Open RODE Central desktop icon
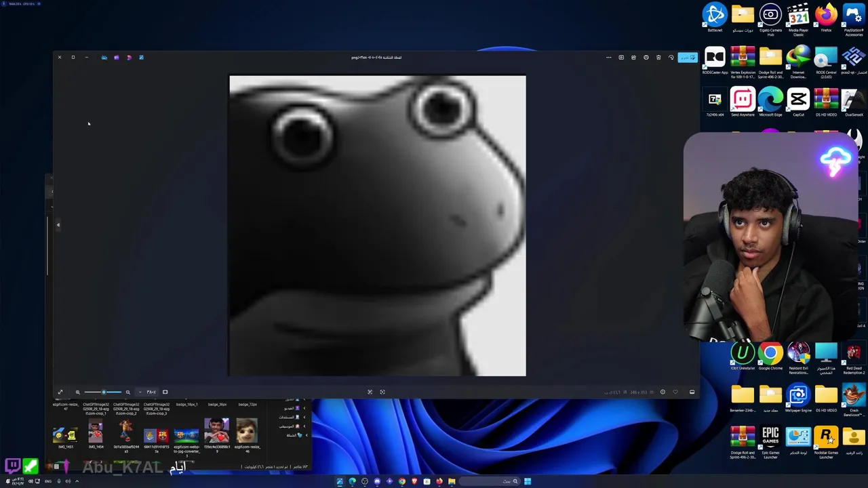The width and height of the screenshot is (868, 488). pyautogui.click(x=826, y=62)
